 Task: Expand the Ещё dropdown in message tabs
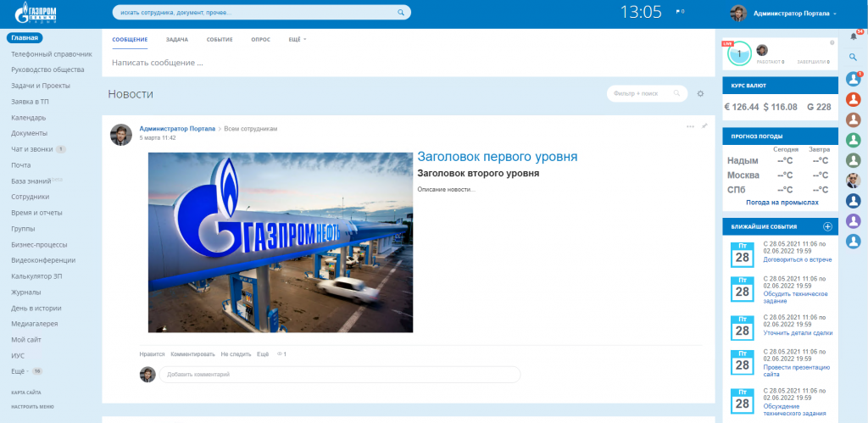click(x=298, y=39)
